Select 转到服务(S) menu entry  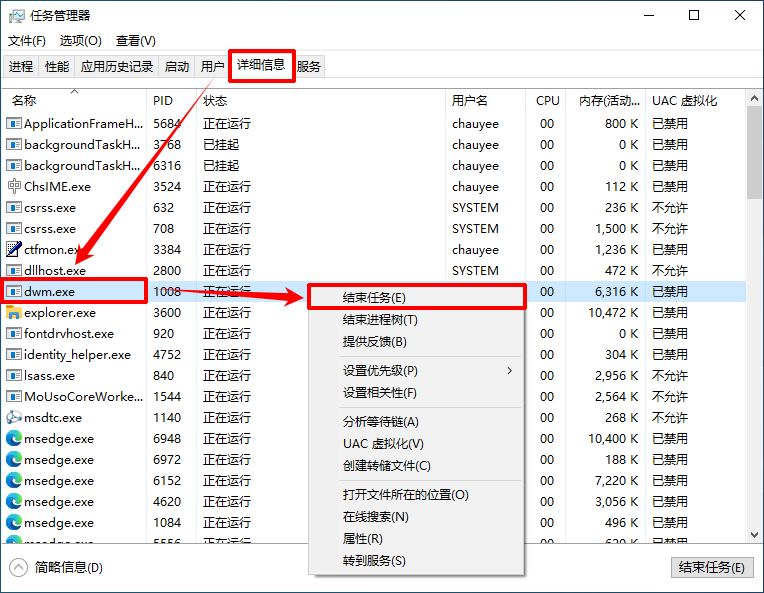[417, 560]
